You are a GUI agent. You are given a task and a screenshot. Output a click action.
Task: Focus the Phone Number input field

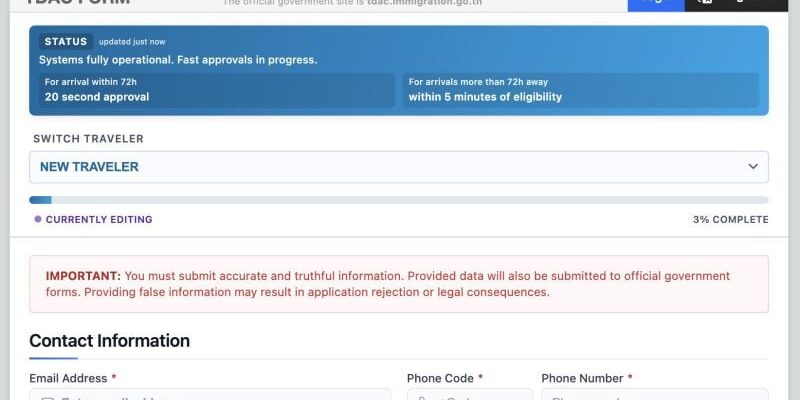pyautogui.click(x=655, y=394)
